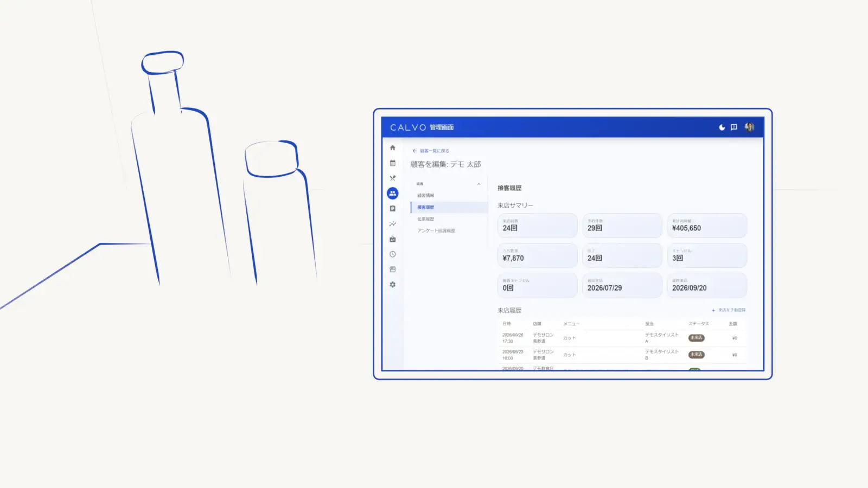Select 伝票履歴 in the side menu
868x488 pixels.
[426, 219]
